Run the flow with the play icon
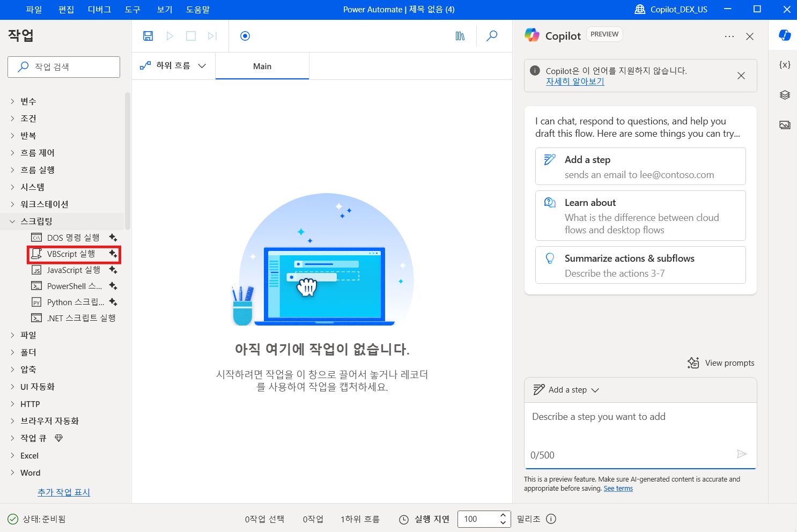The image size is (797, 532). (169, 36)
